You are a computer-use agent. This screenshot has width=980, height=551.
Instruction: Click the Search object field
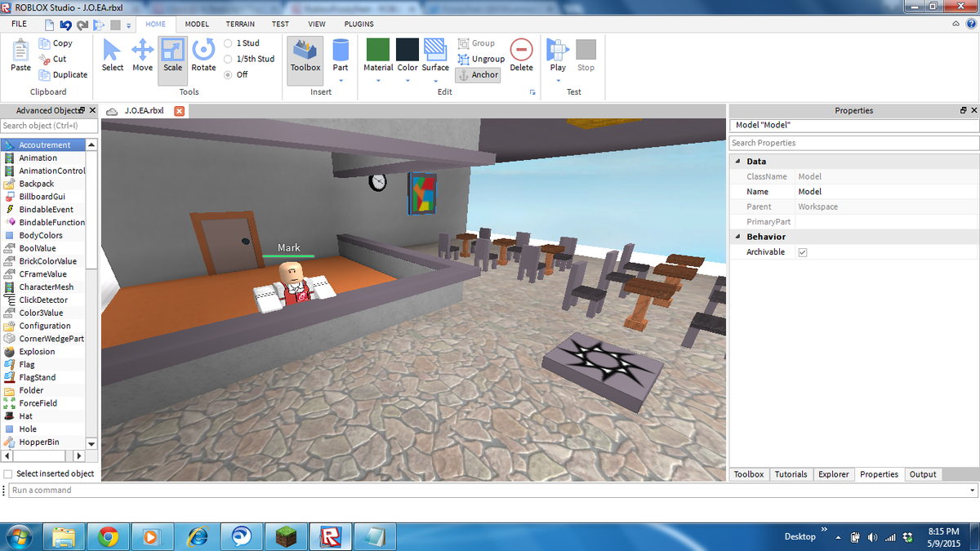coord(49,126)
